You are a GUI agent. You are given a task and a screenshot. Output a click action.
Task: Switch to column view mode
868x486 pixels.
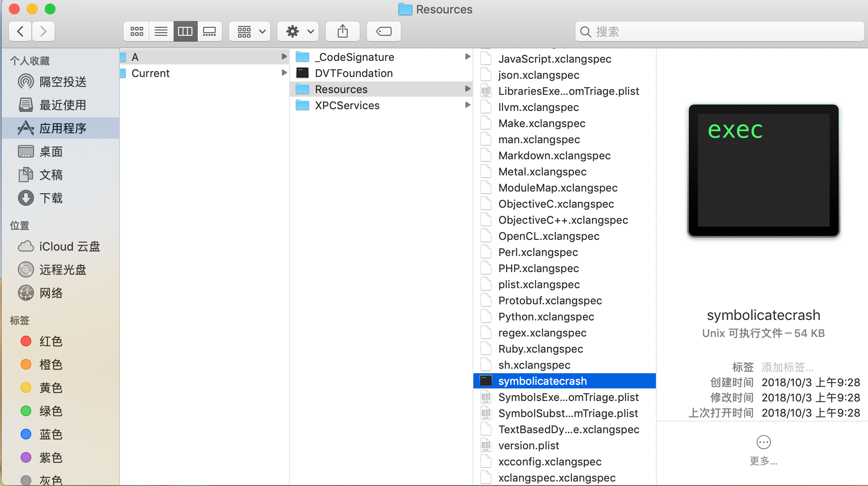[x=185, y=31]
